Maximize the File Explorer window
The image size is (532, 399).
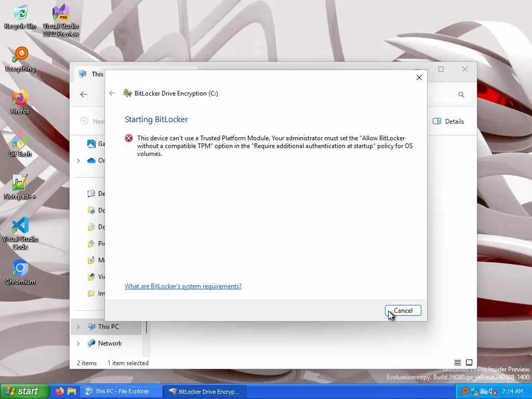pos(441,69)
